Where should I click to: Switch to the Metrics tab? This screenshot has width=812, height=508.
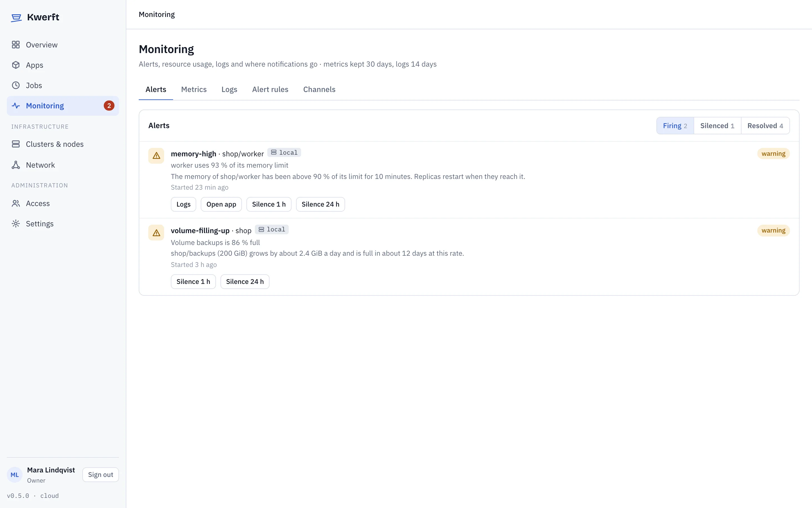194,89
